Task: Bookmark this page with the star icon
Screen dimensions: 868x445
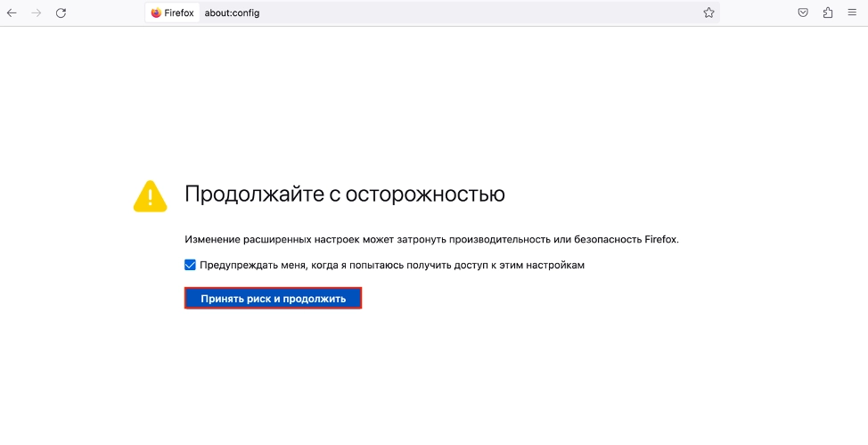Action: [x=708, y=12]
